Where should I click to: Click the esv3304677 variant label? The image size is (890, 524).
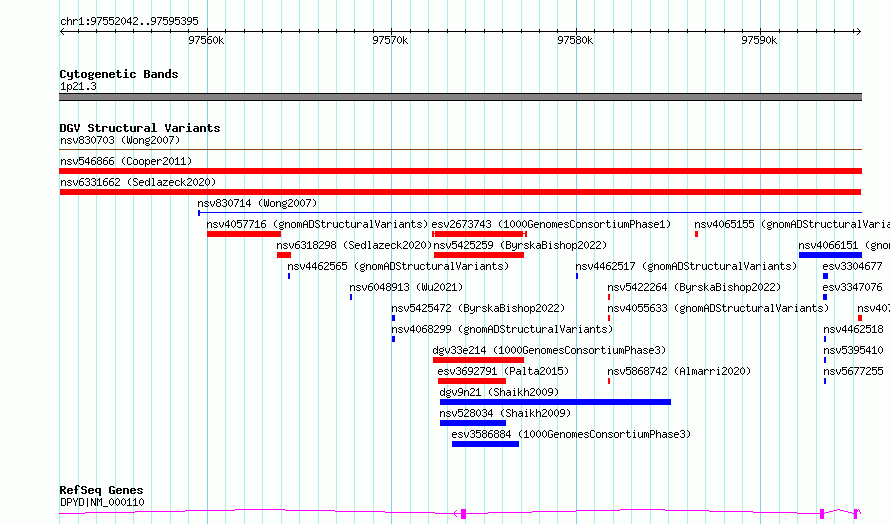pyautogui.click(x=853, y=266)
